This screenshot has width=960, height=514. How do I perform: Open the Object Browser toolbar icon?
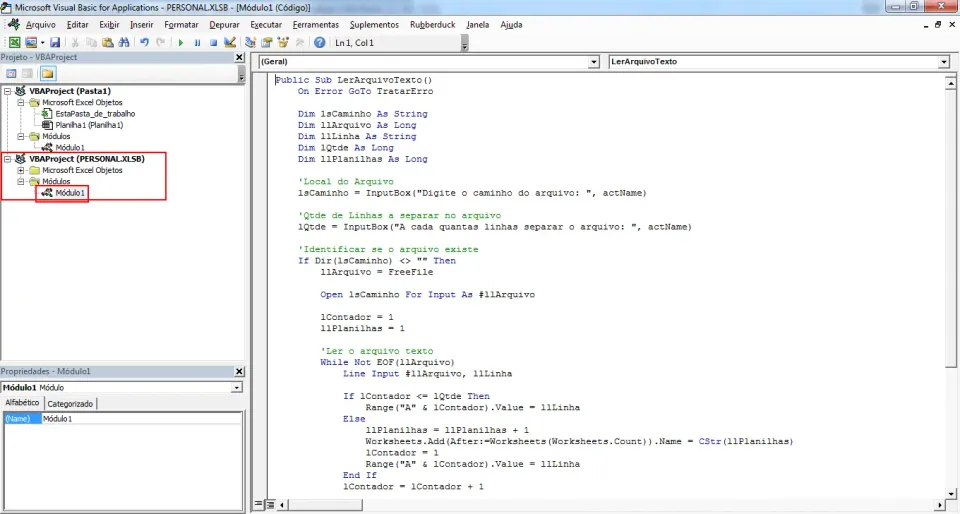coord(283,42)
